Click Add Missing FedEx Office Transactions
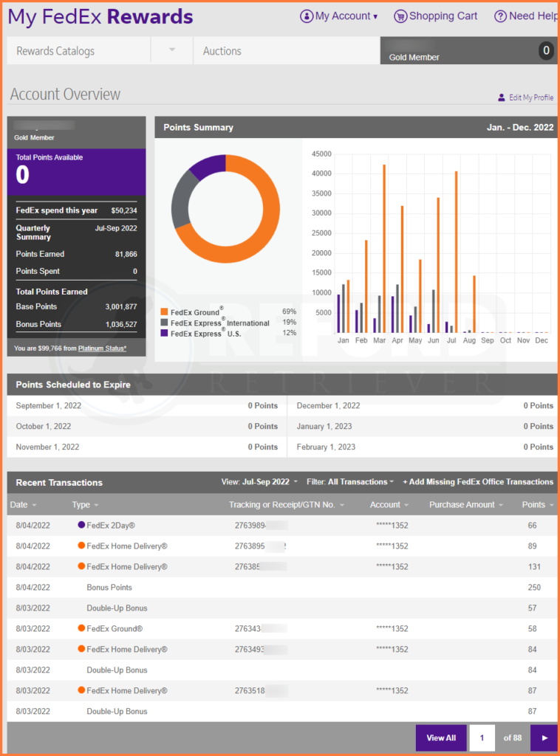 [x=478, y=481]
